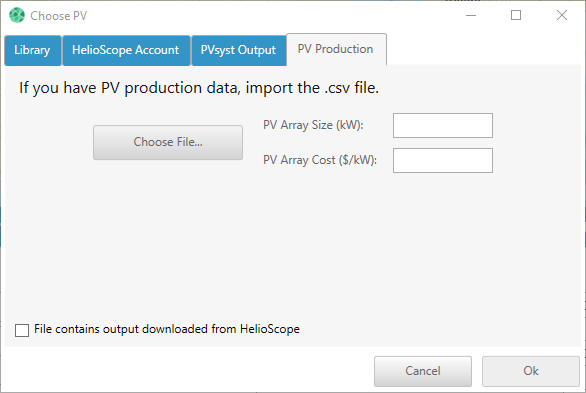The height and width of the screenshot is (393, 586).
Task: Close the Choose PV window
Action: [x=562, y=15]
